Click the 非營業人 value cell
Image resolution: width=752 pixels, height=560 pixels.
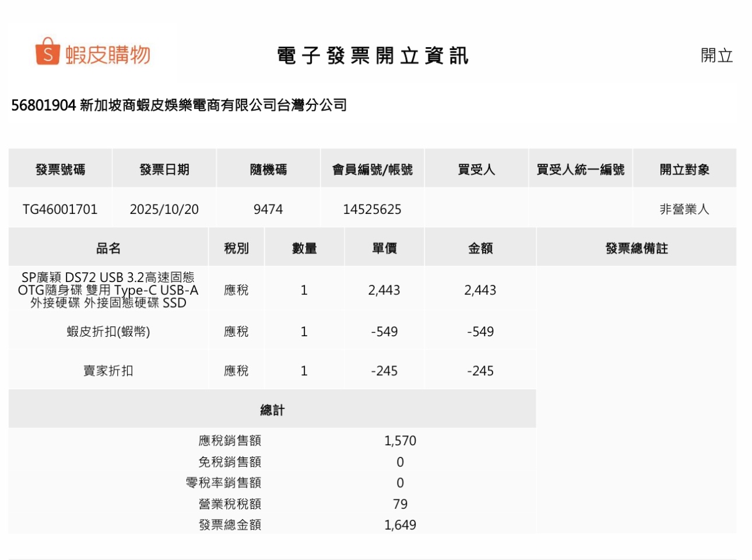[x=684, y=209]
